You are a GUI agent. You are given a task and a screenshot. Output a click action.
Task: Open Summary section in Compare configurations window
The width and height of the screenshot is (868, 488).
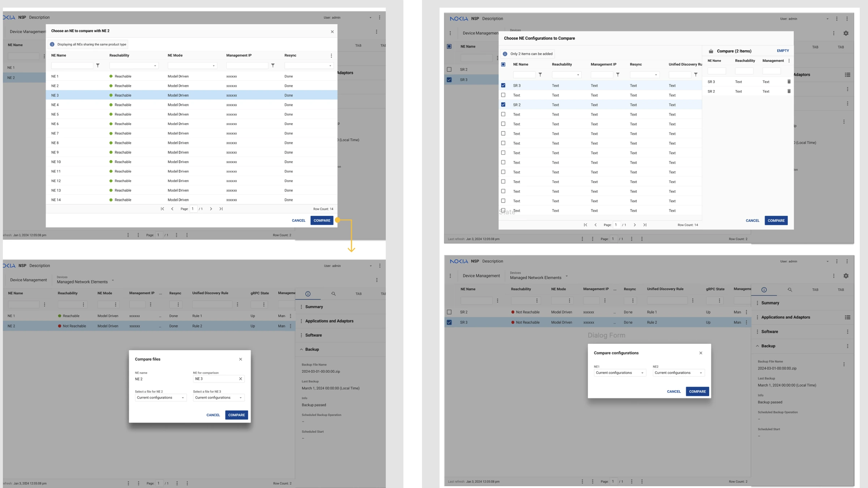tap(770, 303)
